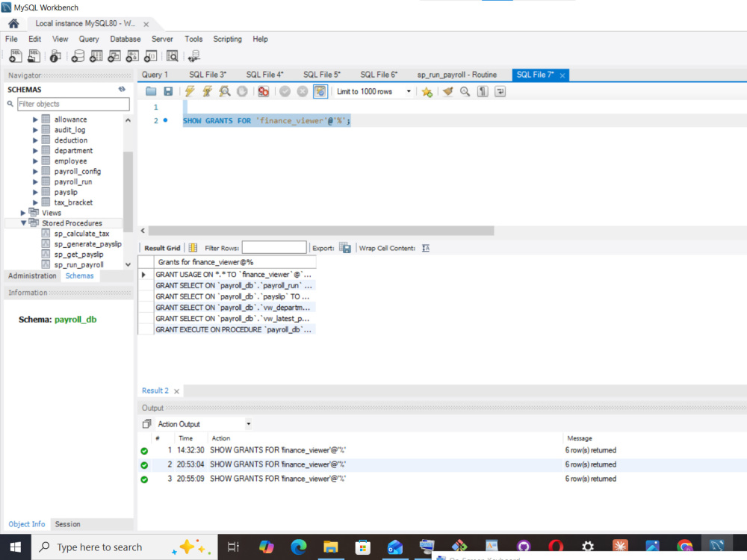Switch to SQL File 4 tab

pos(264,75)
